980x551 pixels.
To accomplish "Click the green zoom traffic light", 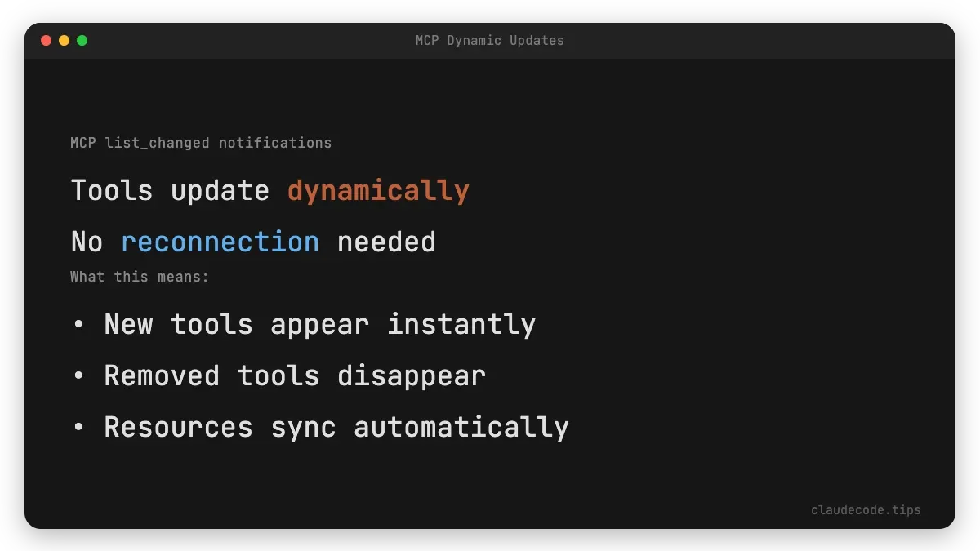I will [x=82, y=38].
